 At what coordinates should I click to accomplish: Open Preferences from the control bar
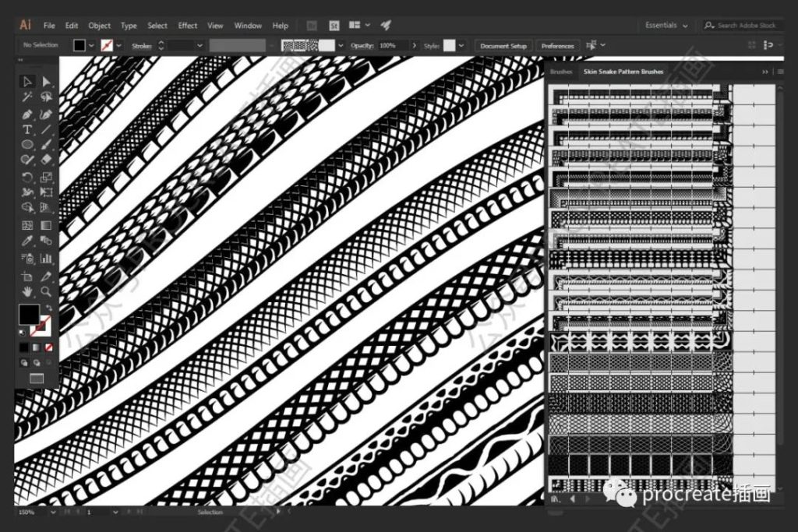(557, 46)
